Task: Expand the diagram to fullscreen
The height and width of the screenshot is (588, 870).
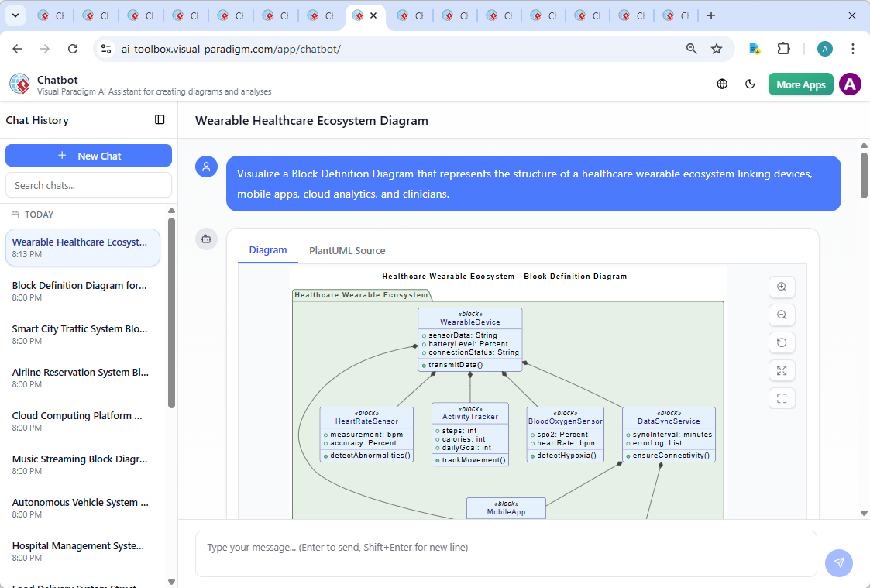Action: pyautogui.click(x=782, y=370)
